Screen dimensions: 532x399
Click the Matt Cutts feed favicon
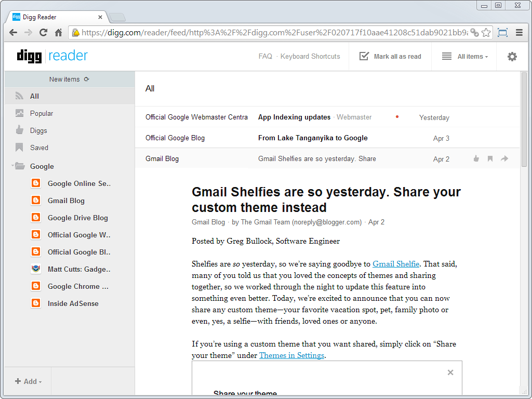coord(36,269)
